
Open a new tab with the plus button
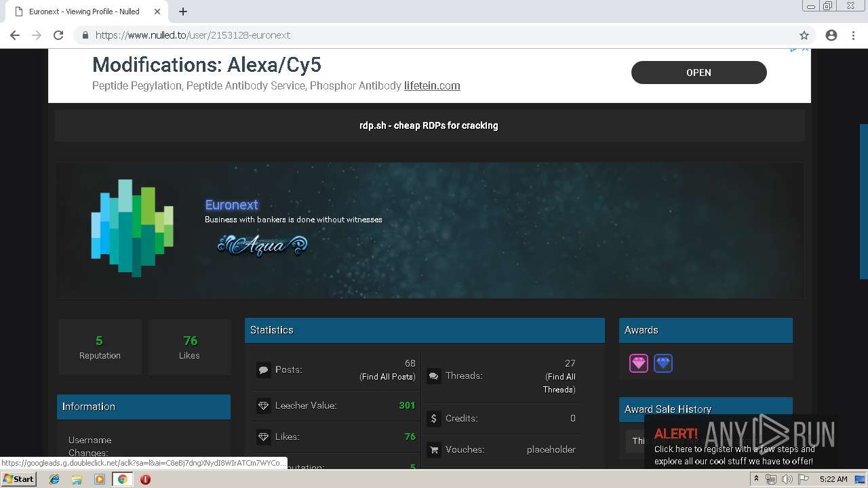point(183,12)
